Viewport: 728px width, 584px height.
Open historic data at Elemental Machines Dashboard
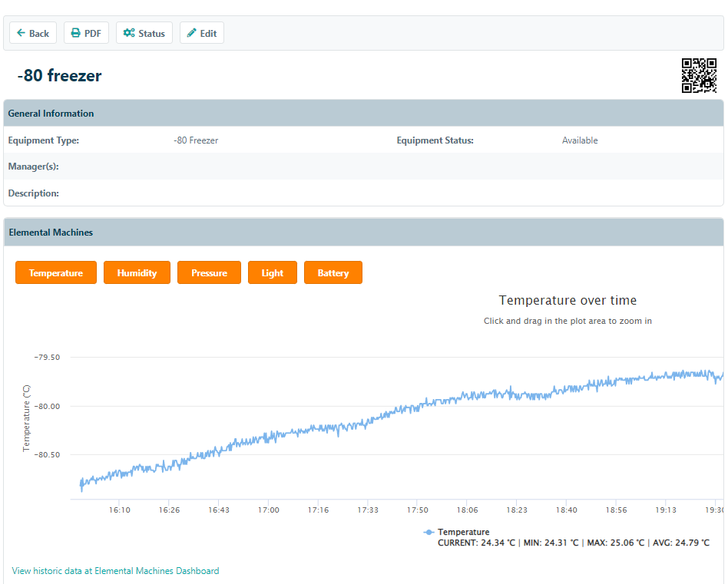tap(115, 571)
